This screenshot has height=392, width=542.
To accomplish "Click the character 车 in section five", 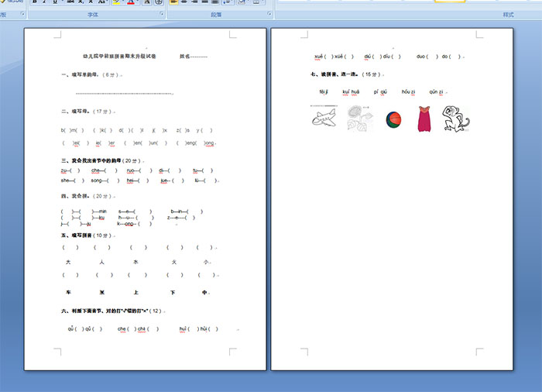I will (x=68, y=292).
